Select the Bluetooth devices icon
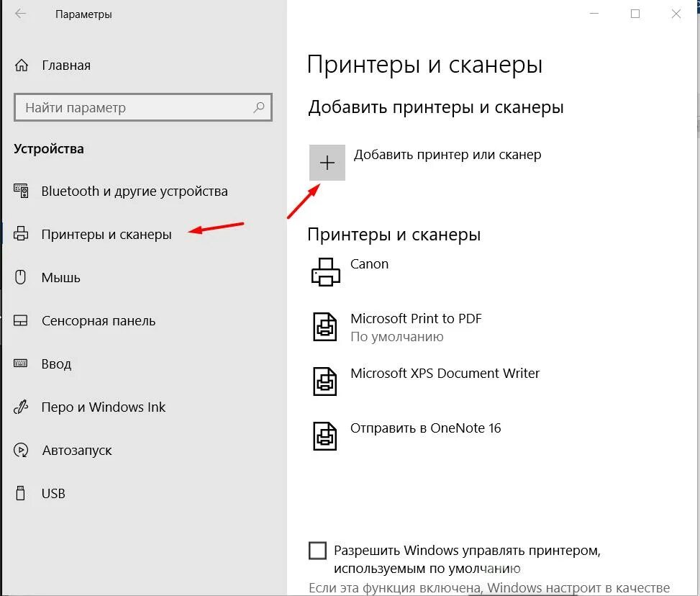 point(21,191)
